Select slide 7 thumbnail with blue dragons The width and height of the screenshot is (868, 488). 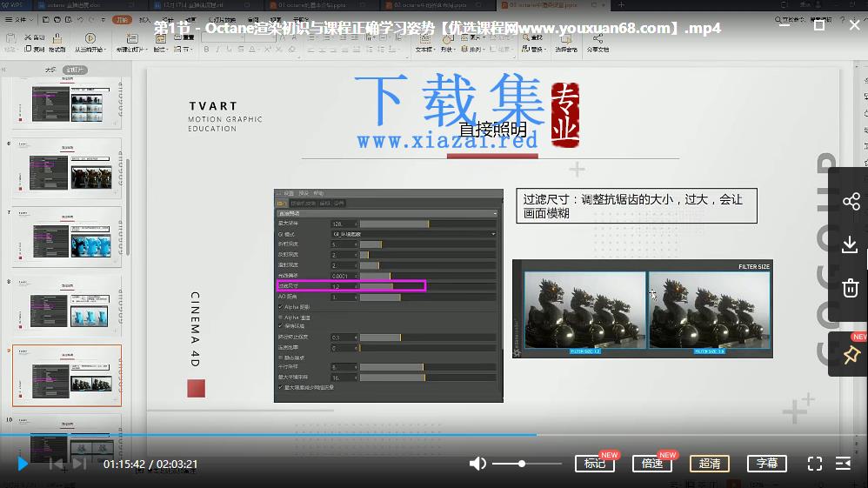(67, 237)
